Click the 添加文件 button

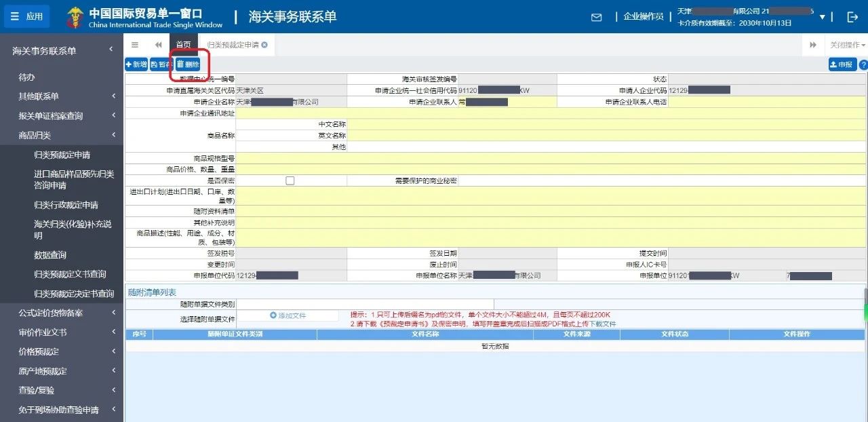(x=288, y=315)
